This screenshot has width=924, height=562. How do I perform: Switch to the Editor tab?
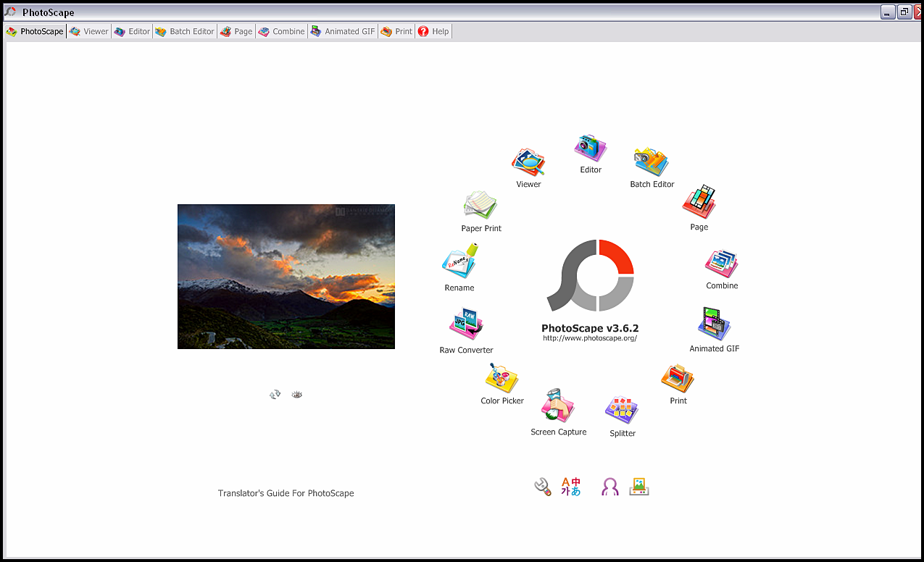tap(133, 32)
